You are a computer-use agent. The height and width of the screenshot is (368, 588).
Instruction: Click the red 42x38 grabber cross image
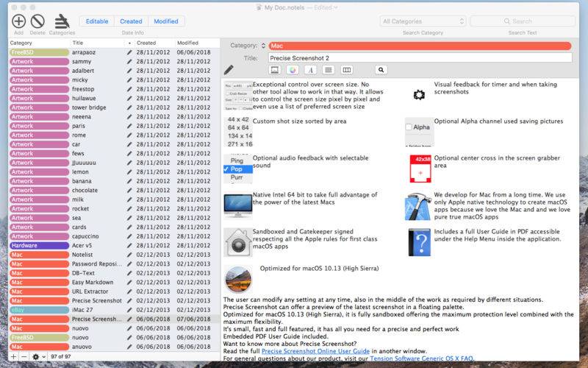click(420, 169)
